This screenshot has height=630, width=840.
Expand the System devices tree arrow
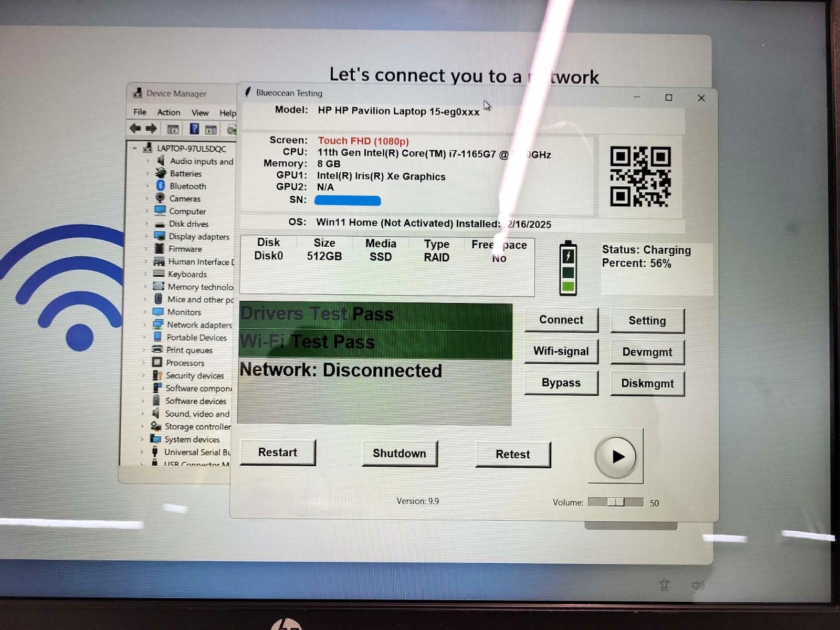[x=142, y=439]
